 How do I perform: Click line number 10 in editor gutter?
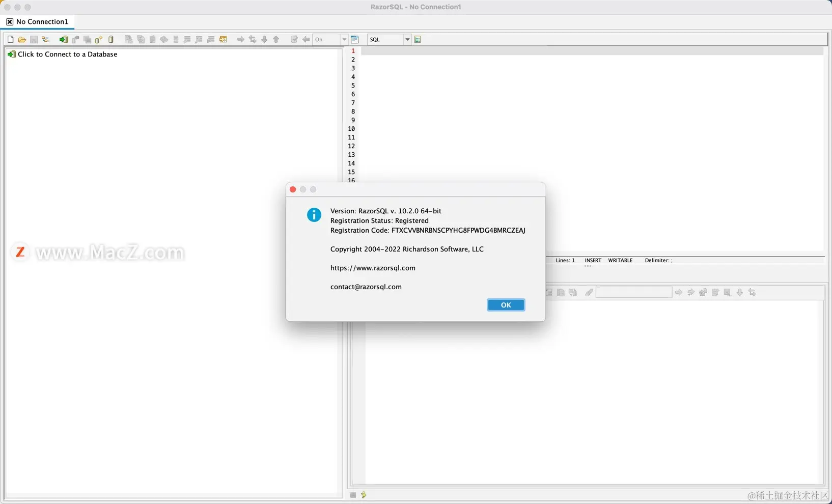click(x=351, y=129)
